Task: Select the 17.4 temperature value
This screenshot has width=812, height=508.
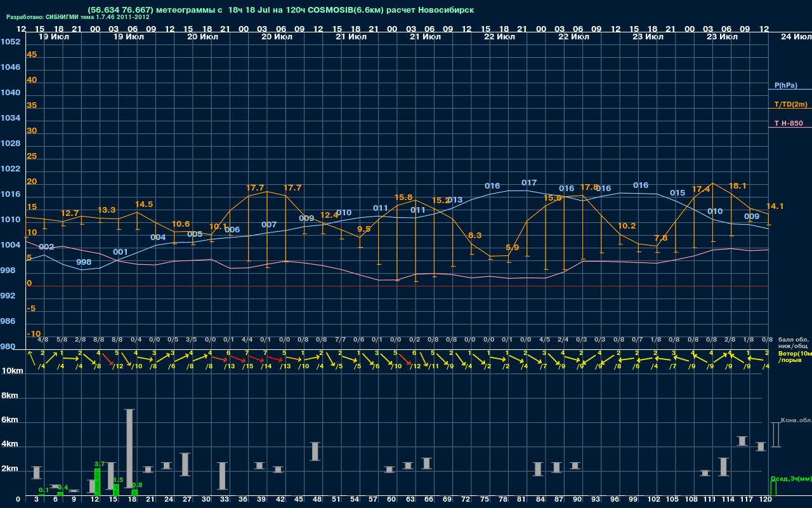Action: [701, 189]
